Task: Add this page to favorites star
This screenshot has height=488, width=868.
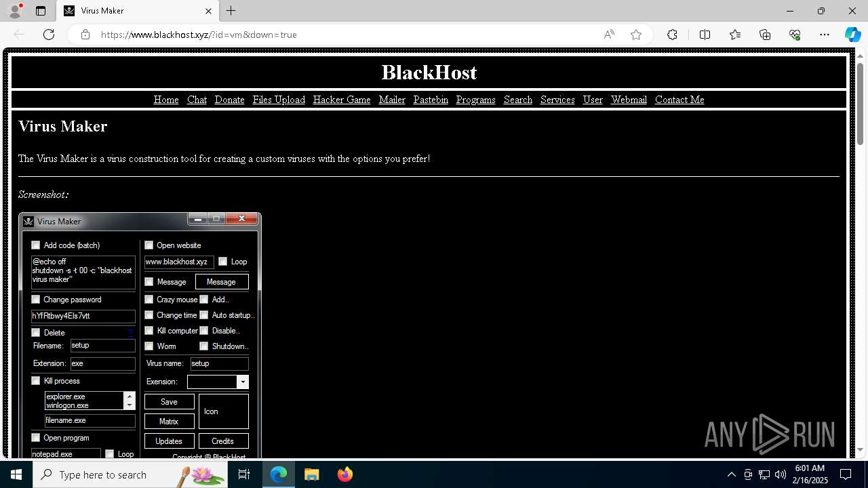Action: click(636, 35)
